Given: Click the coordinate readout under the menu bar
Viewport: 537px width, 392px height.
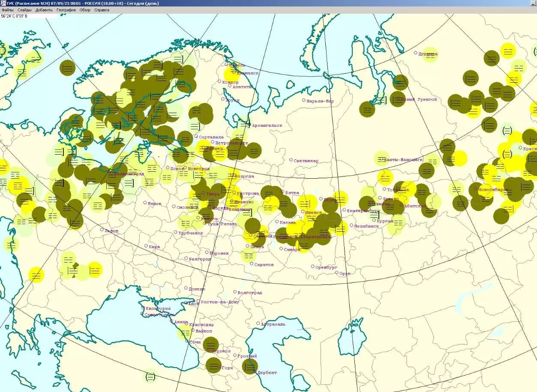Looking at the screenshot, I should 14,16.
